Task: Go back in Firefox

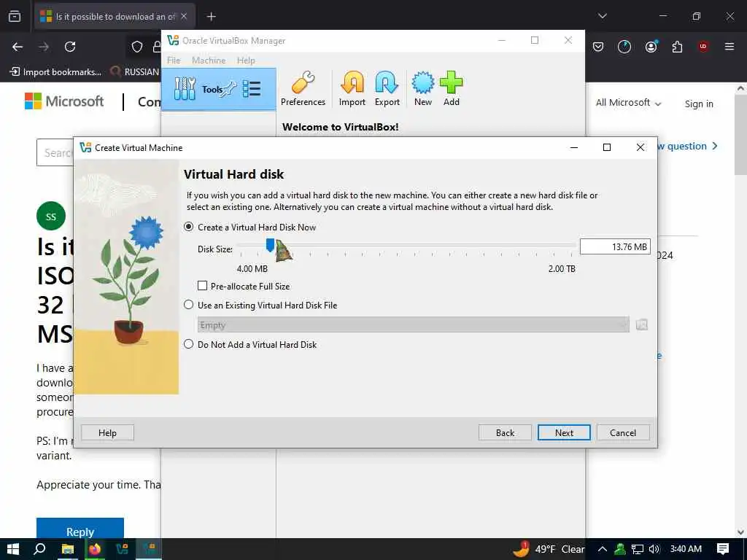Action: point(18,47)
